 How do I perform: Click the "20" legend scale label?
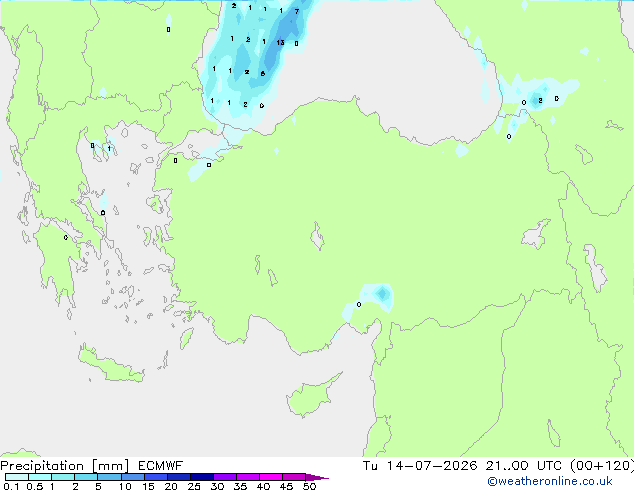coord(171,486)
